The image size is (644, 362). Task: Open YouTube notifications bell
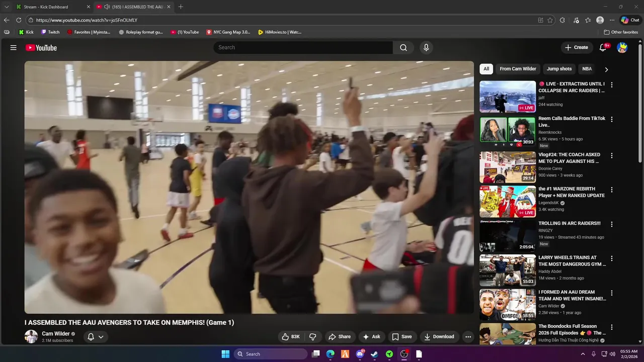pos(603,47)
